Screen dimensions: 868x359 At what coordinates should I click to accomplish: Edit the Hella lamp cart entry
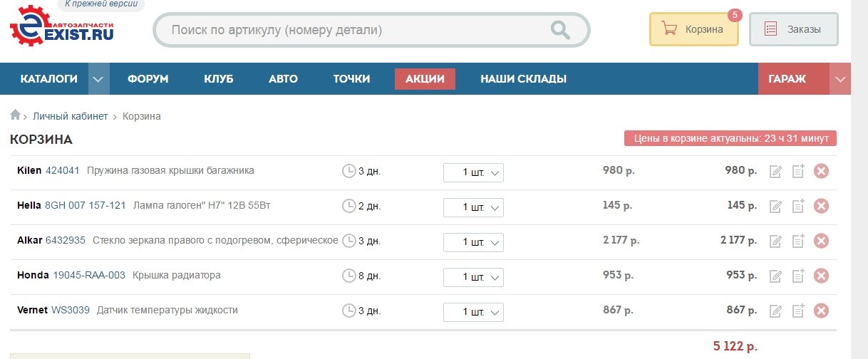(776, 207)
